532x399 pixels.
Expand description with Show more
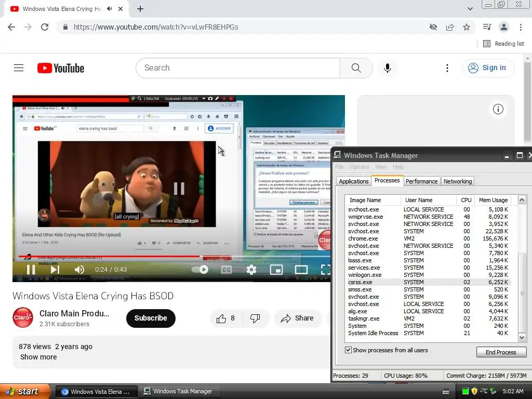38,357
